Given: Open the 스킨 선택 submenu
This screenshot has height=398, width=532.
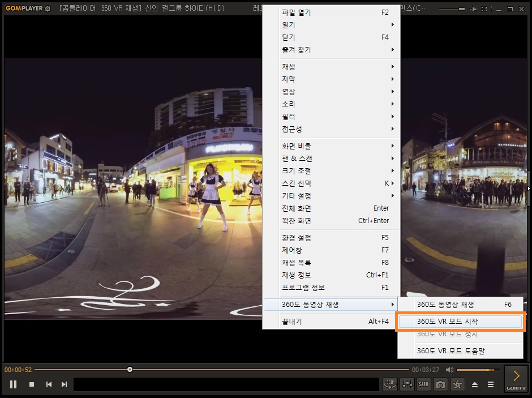Looking at the screenshot, I should point(331,183).
